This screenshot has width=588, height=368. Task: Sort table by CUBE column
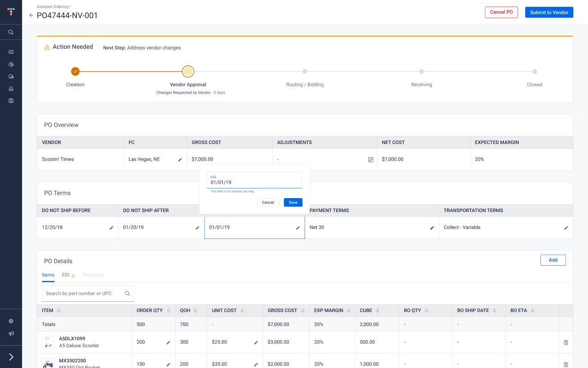(378, 311)
